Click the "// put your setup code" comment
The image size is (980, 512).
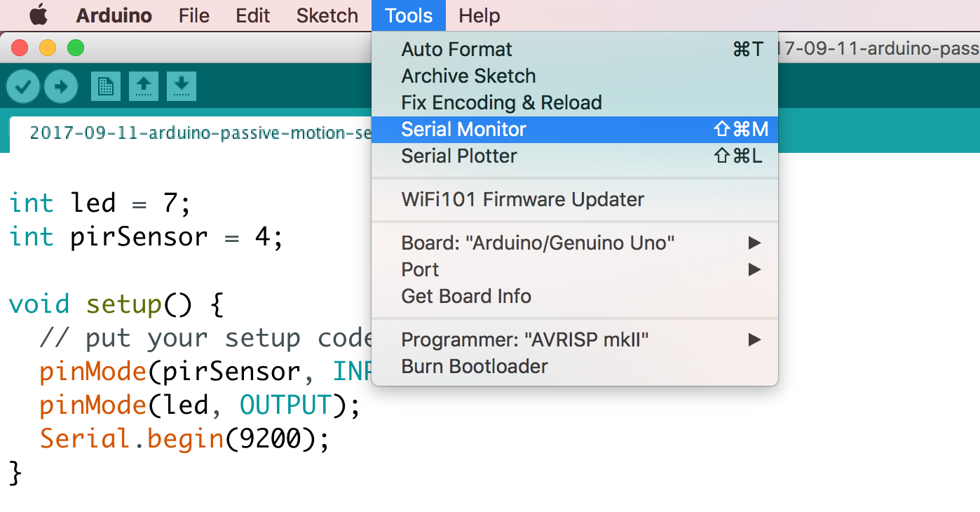coord(205,338)
